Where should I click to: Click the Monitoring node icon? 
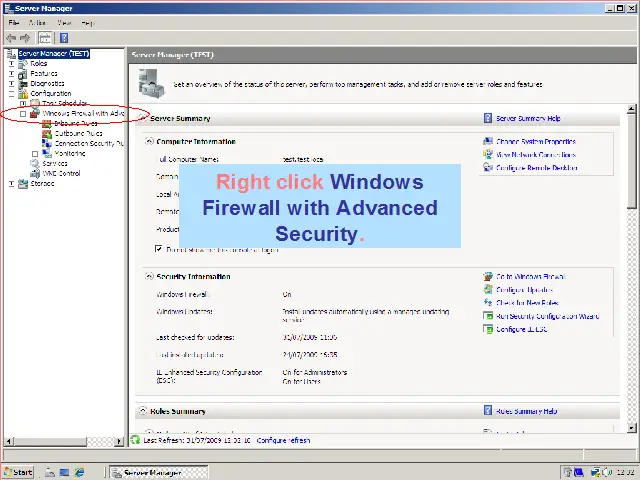pos(47,153)
